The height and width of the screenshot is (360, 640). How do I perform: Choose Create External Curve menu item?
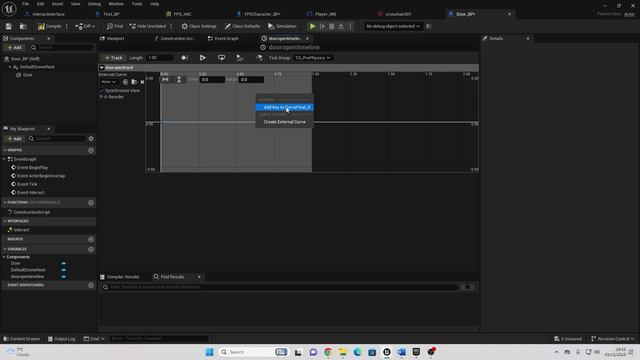284,122
